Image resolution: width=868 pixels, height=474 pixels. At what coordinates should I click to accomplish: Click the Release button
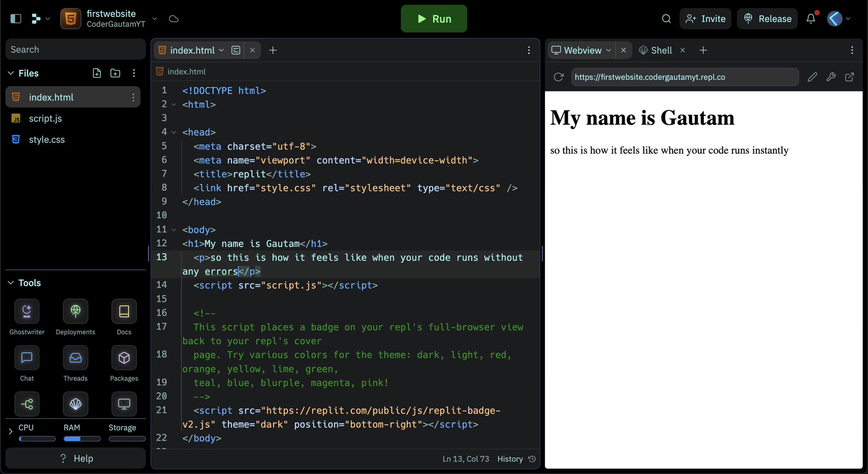tap(767, 19)
